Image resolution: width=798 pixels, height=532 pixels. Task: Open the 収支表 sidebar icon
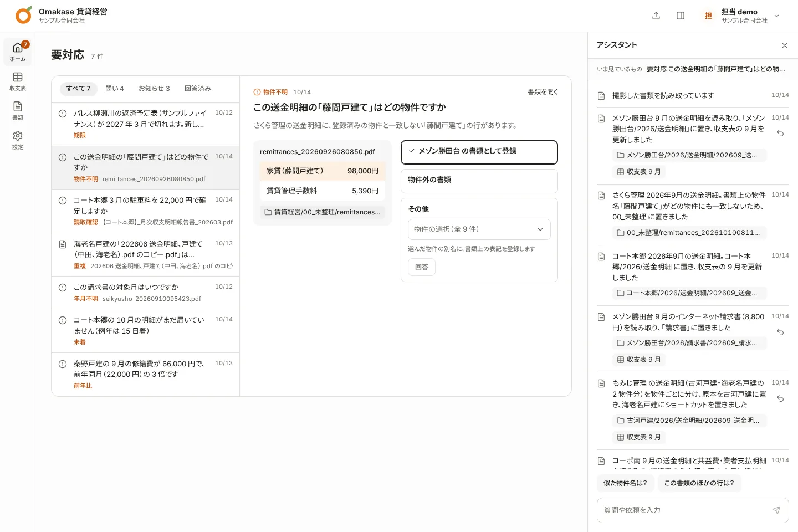coord(18,81)
